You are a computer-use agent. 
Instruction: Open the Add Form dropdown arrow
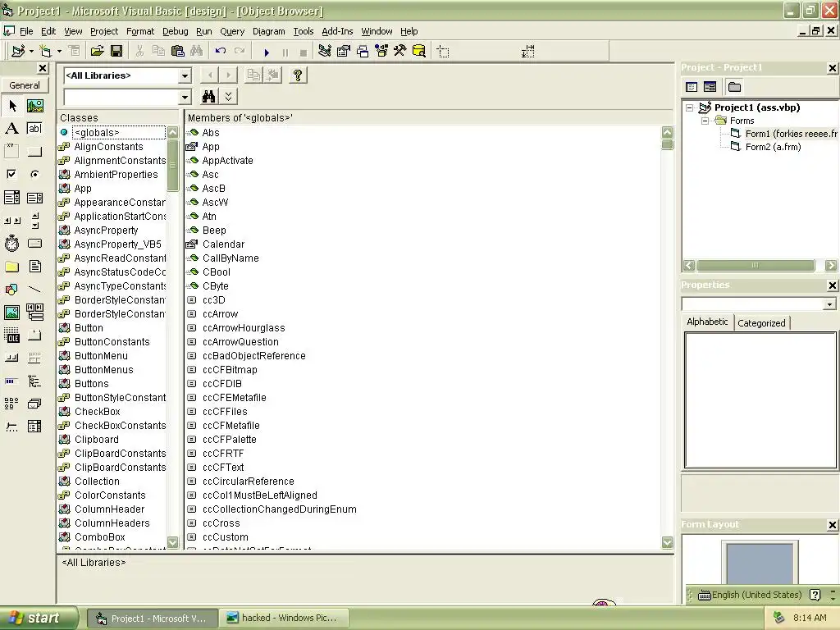pos(59,51)
